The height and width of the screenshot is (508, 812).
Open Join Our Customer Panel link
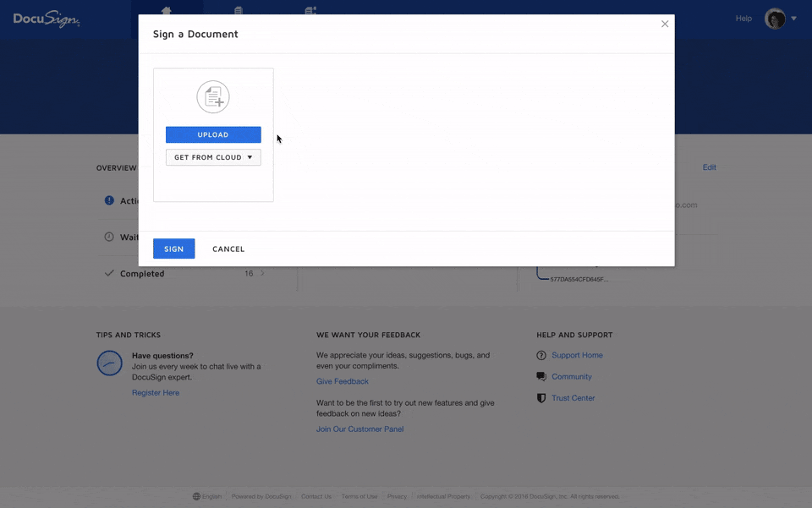tap(359, 429)
